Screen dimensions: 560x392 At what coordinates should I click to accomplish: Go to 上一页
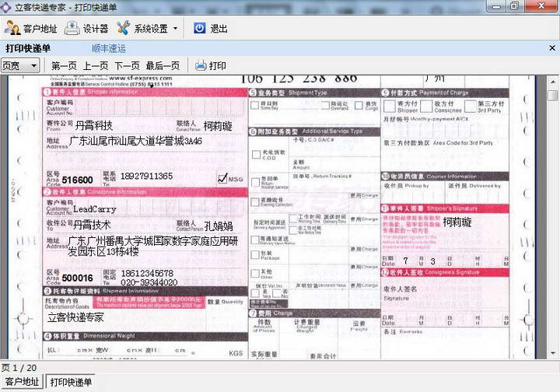(x=96, y=65)
